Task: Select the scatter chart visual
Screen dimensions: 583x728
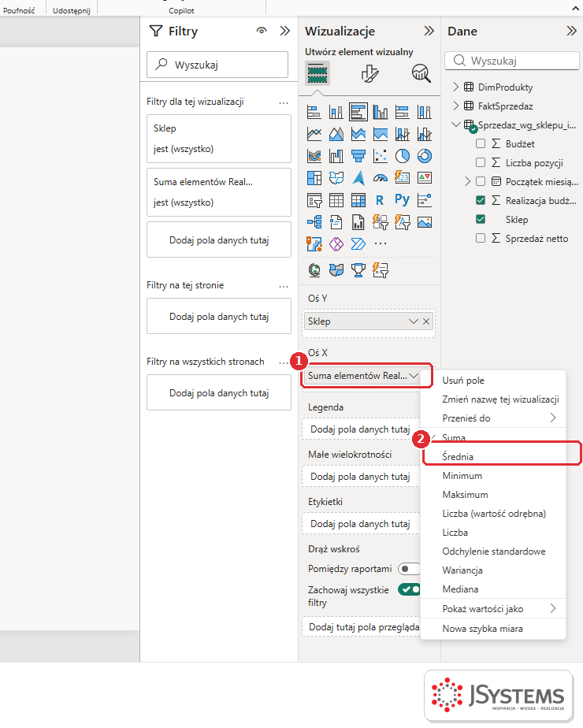Action: tap(381, 156)
